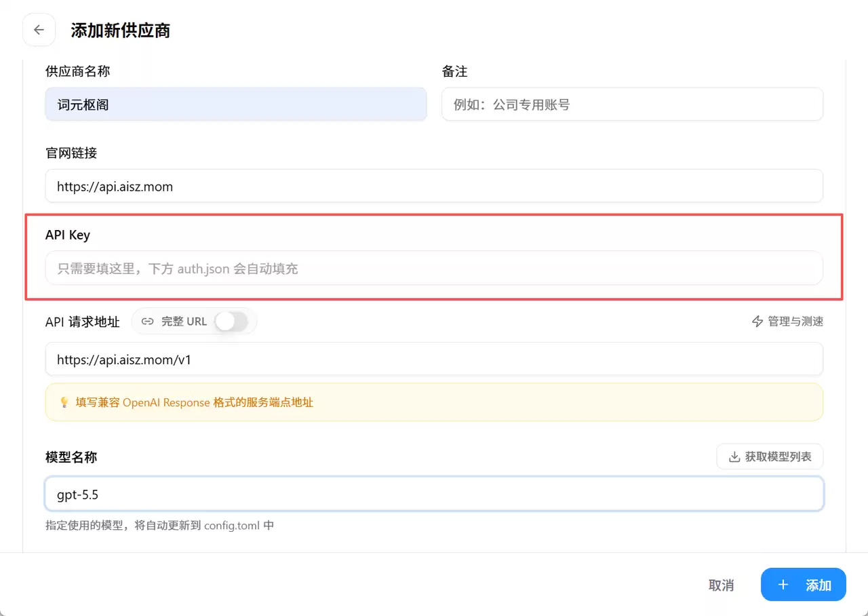Click the config.toml helper text
This screenshot has width=868, height=616.
(x=159, y=525)
